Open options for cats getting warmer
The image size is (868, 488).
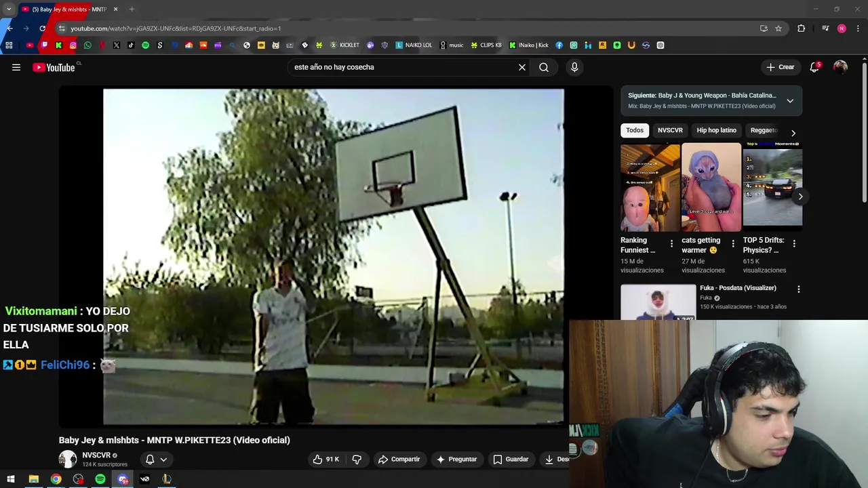(x=732, y=243)
